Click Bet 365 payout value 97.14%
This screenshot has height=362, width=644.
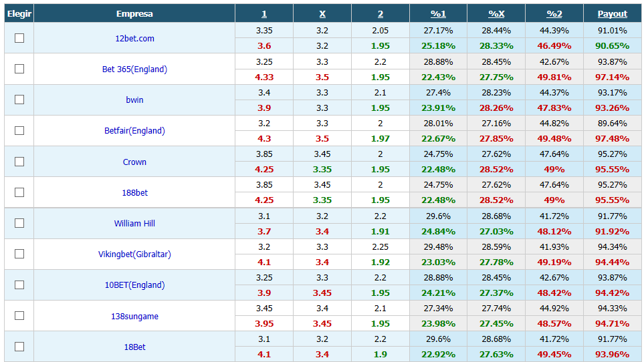(613, 77)
